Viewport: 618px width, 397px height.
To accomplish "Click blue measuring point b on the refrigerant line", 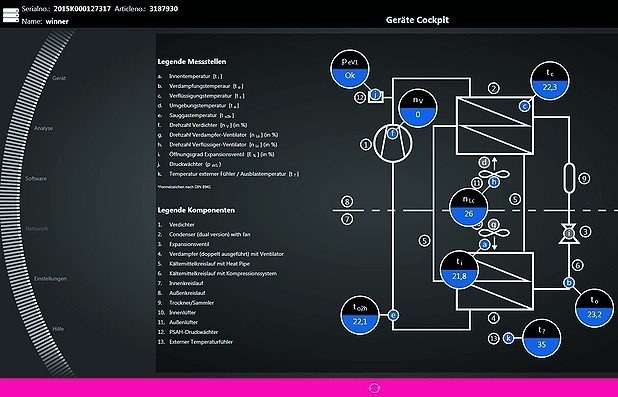I will [x=569, y=282].
